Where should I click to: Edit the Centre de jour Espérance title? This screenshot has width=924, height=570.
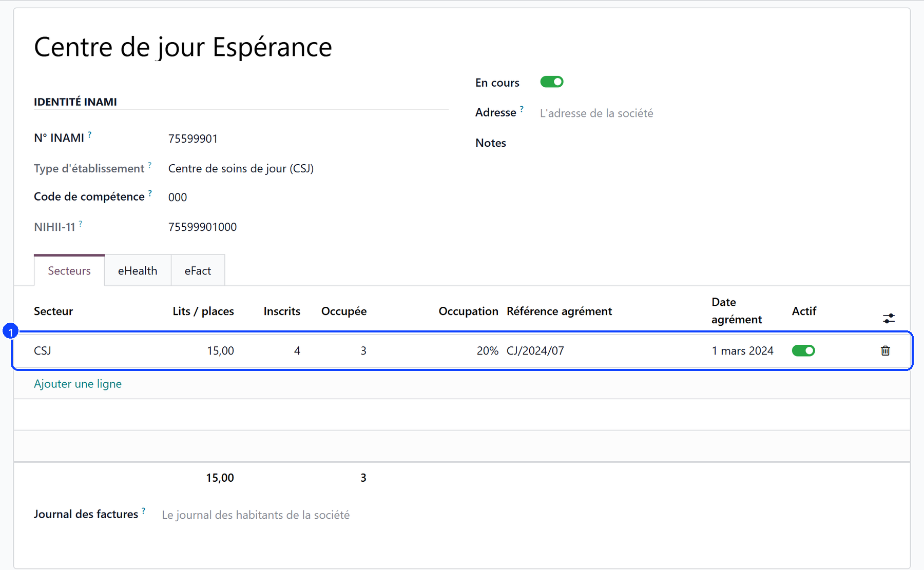click(183, 47)
